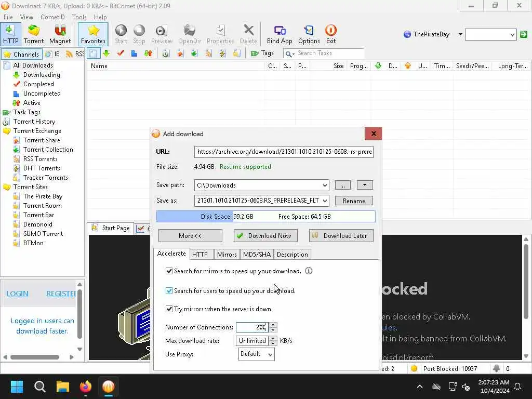Image resolution: width=532 pixels, height=399 pixels.
Task: Click the Number of Connections field
Action: pos(252,327)
